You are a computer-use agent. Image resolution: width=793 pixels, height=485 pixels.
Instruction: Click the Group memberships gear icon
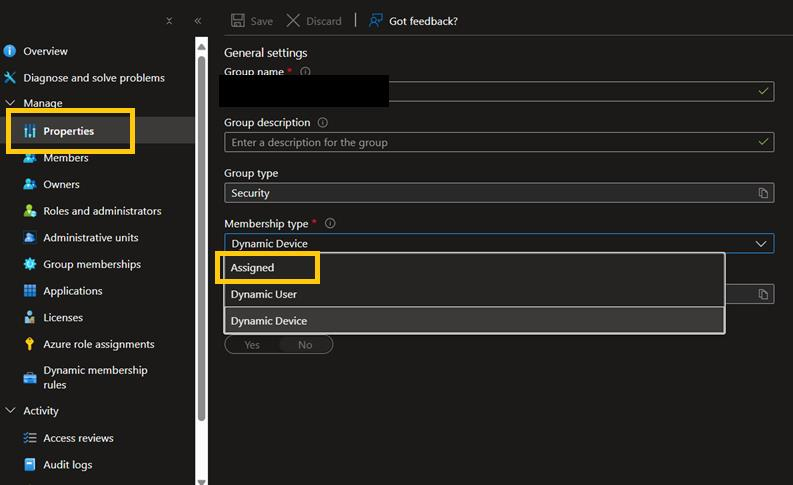30,264
